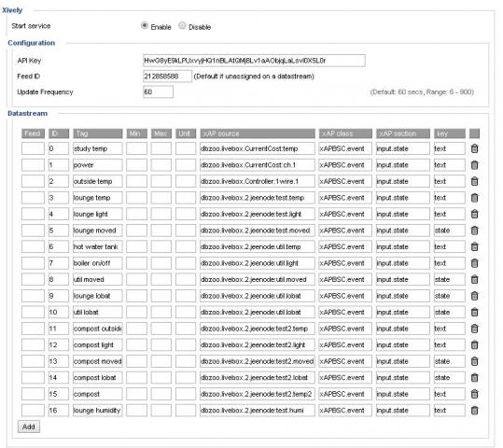Click the key column header
Viewport: 503px width, 448px height.
[450, 133]
